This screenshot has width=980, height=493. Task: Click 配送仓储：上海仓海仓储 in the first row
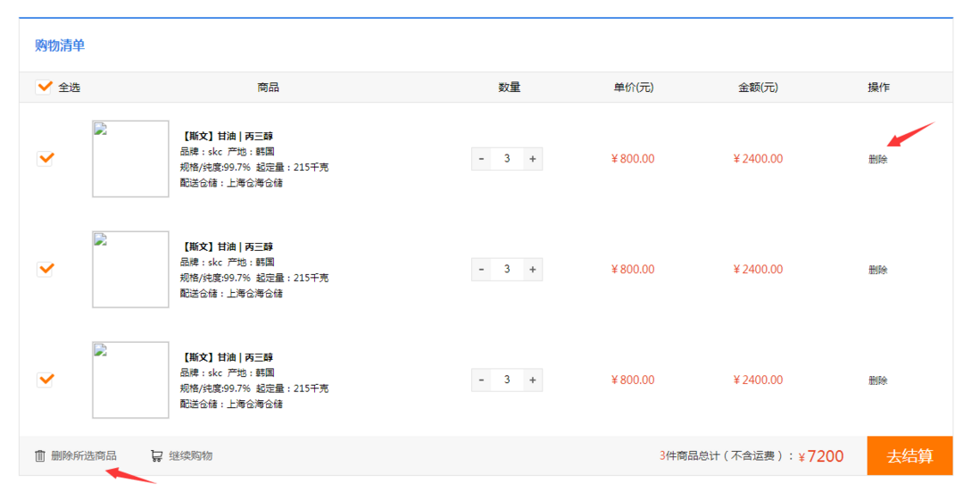tap(231, 183)
